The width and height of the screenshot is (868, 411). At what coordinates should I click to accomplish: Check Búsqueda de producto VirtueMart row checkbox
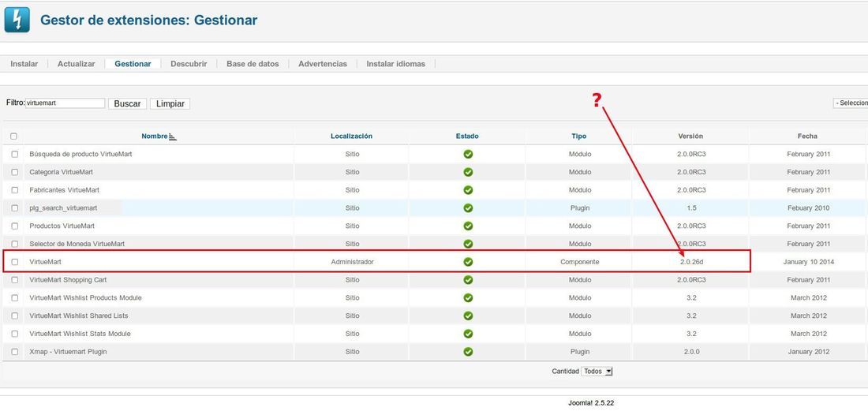click(x=15, y=155)
